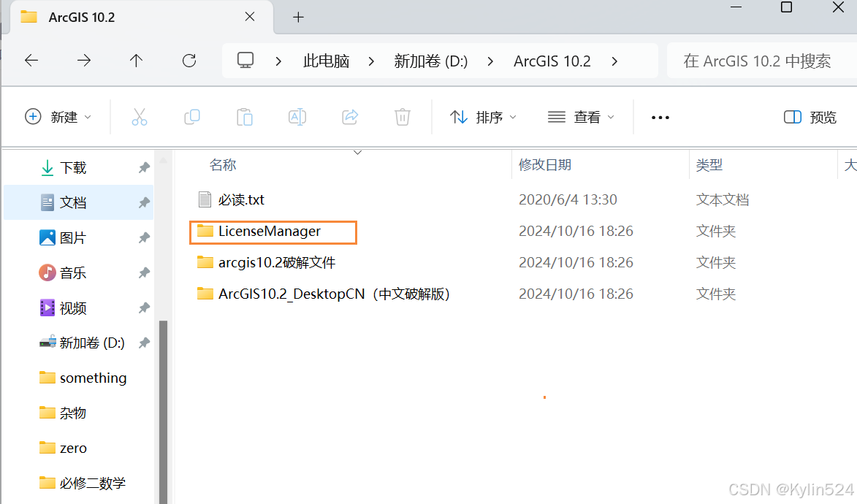Click the LicenseManager folder icon
The image size is (857, 504).
pos(205,231)
